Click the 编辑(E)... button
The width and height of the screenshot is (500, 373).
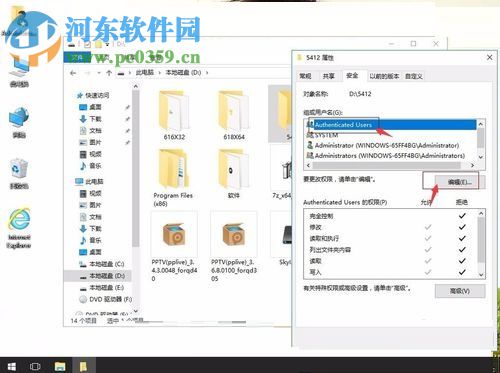click(x=460, y=182)
